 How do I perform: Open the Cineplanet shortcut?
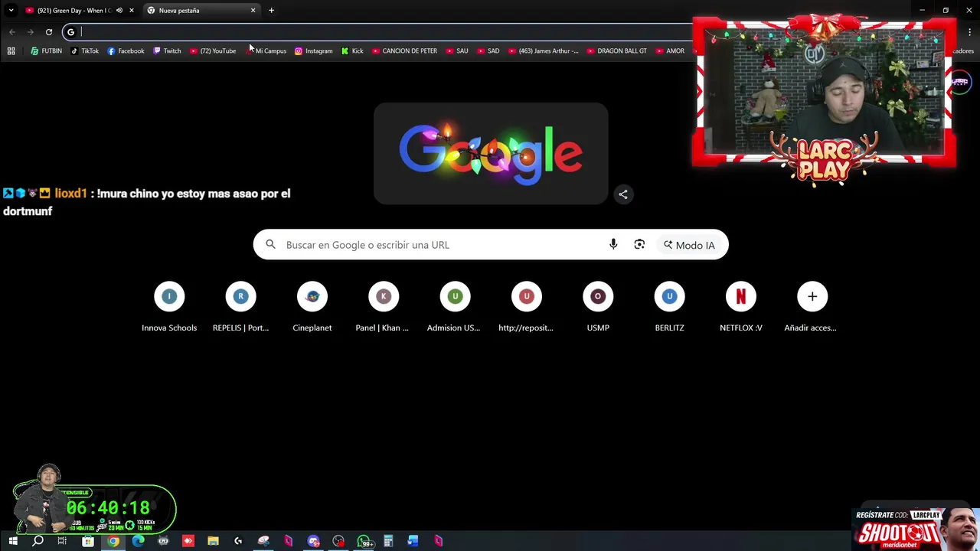(312, 307)
